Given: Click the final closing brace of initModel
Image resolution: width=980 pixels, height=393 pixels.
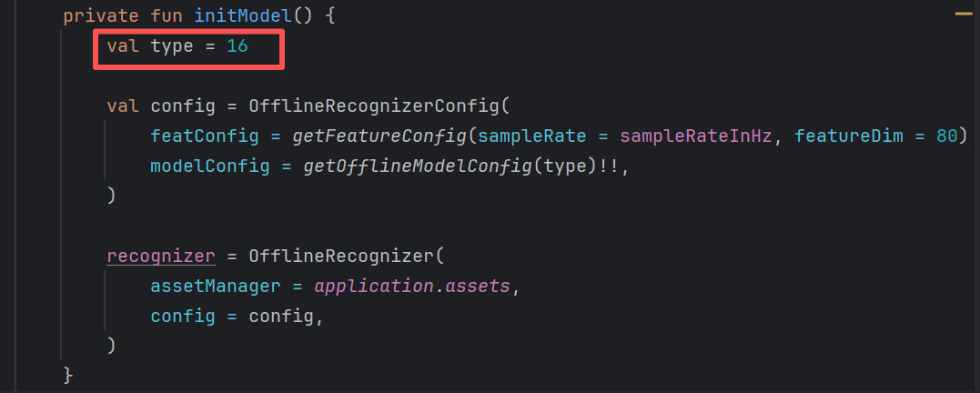Looking at the screenshot, I should (x=68, y=376).
